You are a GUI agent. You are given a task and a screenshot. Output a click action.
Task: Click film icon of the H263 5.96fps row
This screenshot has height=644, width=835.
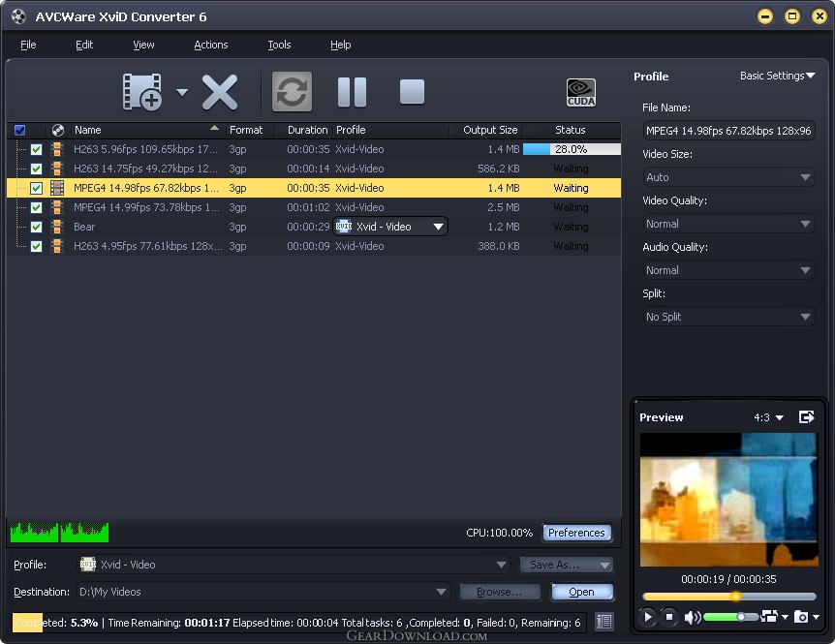click(x=57, y=149)
